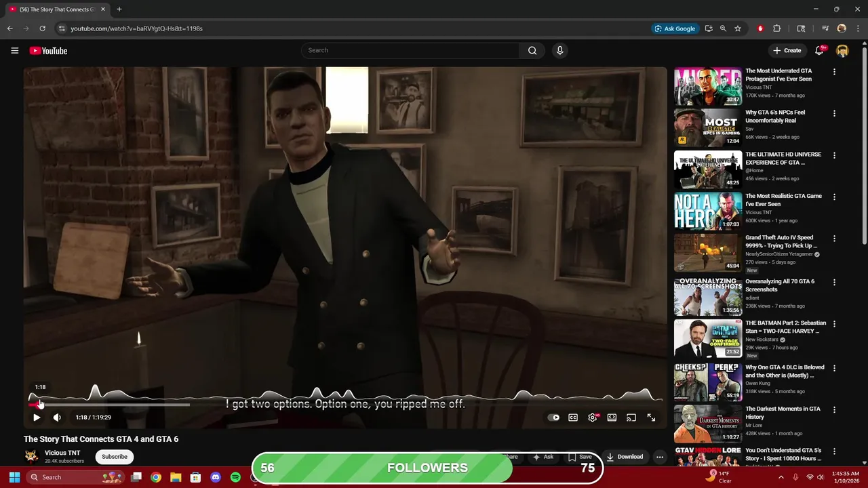Viewport: 868px width, 488px height.
Task: Click the browser address bar URL
Action: 136,28
